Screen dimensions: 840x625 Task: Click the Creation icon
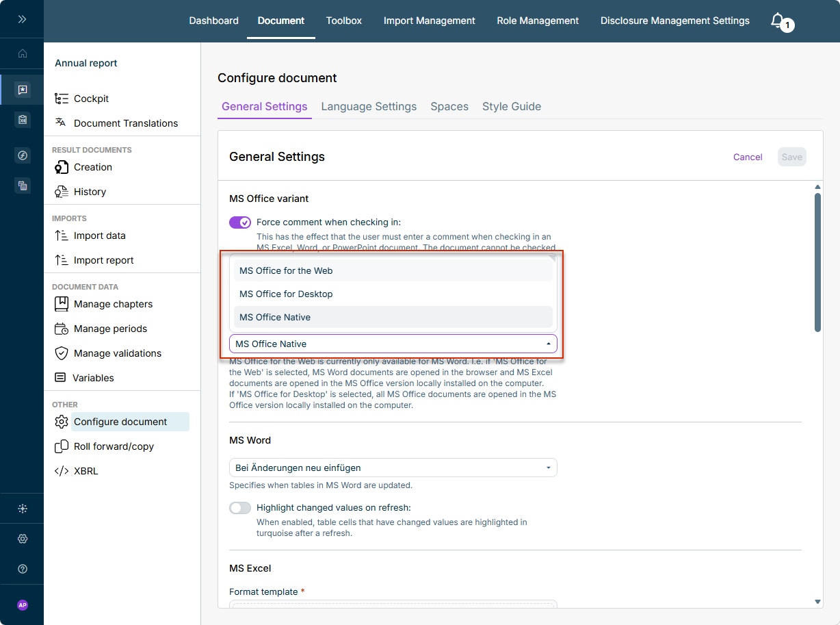(62, 167)
